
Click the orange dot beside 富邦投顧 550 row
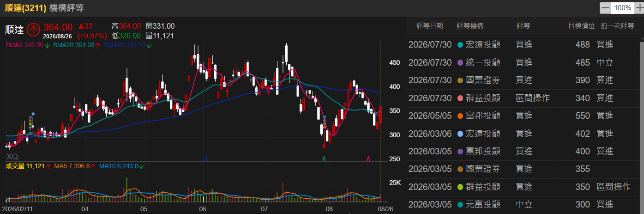click(x=460, y=116)
